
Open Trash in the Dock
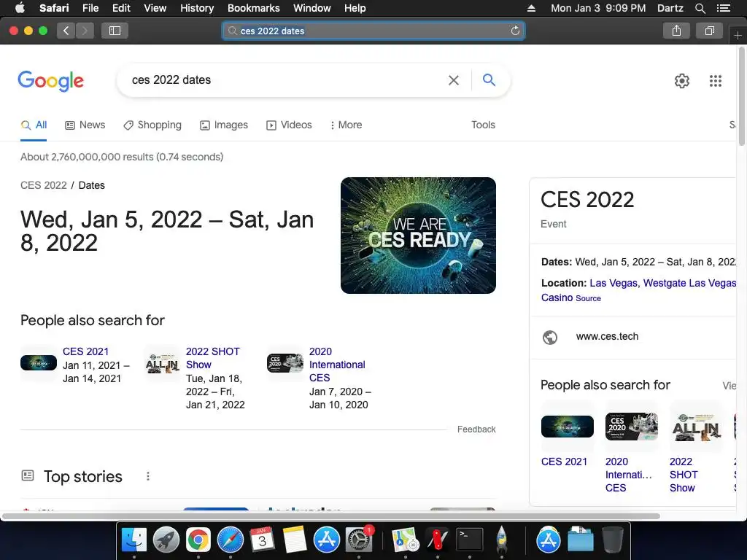[x=612, y=540]
